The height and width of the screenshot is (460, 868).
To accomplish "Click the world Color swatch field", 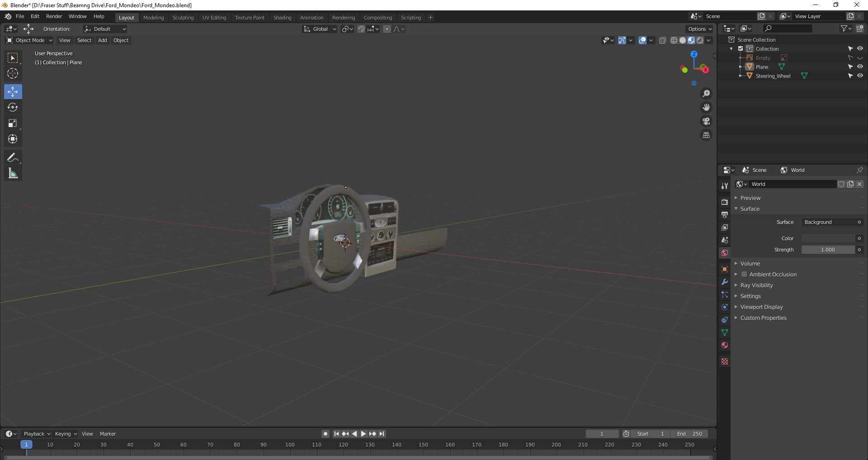I will point(828,238).
